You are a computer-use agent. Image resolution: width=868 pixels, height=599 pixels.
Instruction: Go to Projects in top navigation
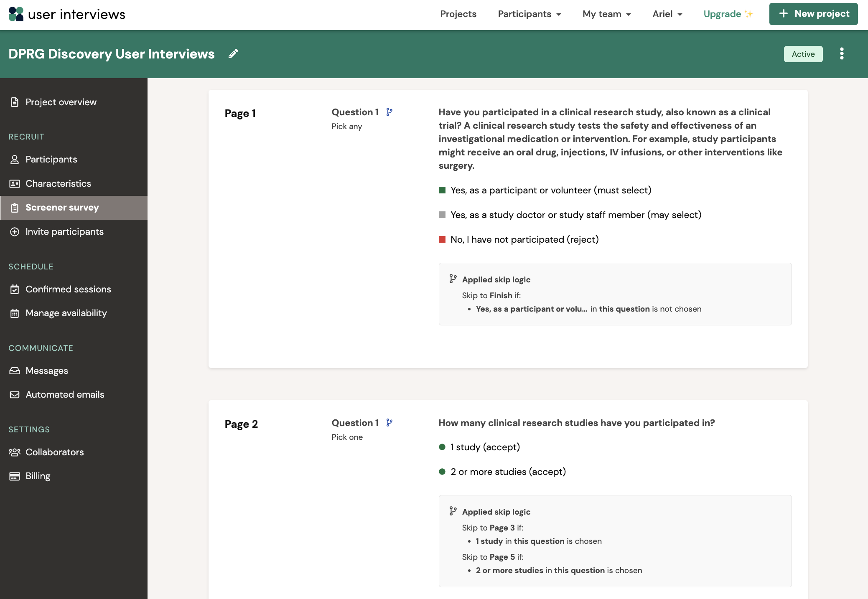click(x=458, y=14)
